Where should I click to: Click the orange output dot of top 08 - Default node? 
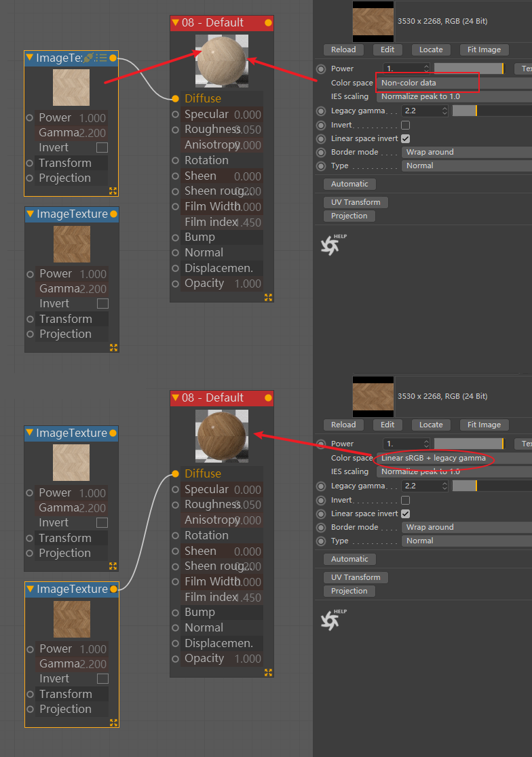[x=268, y=22]
